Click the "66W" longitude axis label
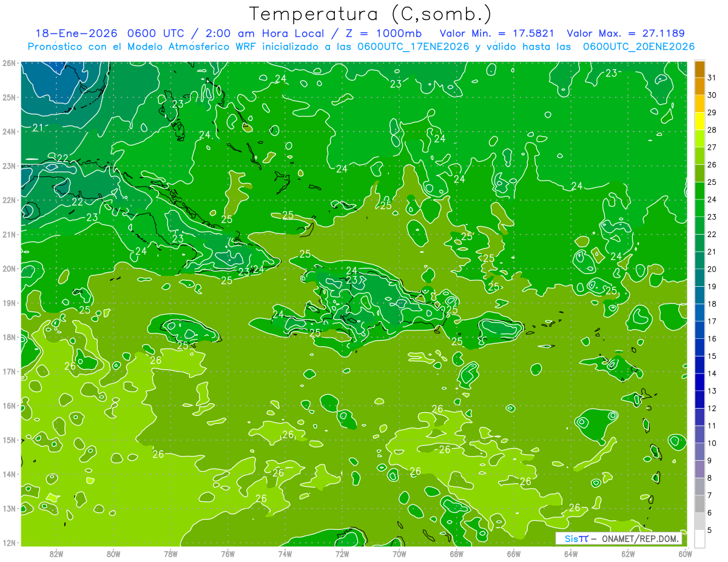 point(514,554)
